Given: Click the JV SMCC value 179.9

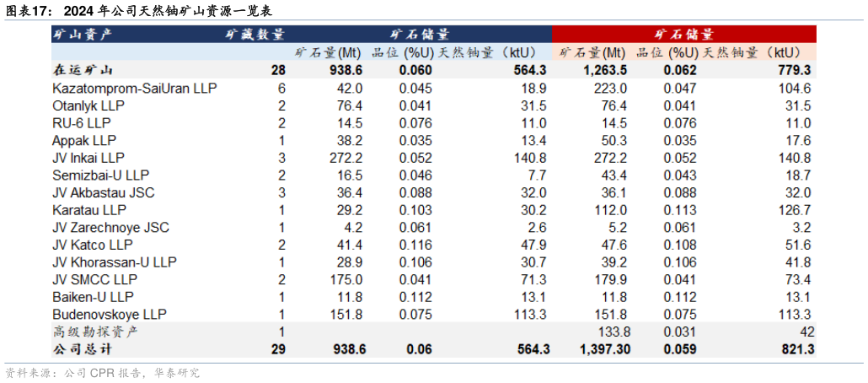Looking at the screenshot, I should tap(613, 279).
